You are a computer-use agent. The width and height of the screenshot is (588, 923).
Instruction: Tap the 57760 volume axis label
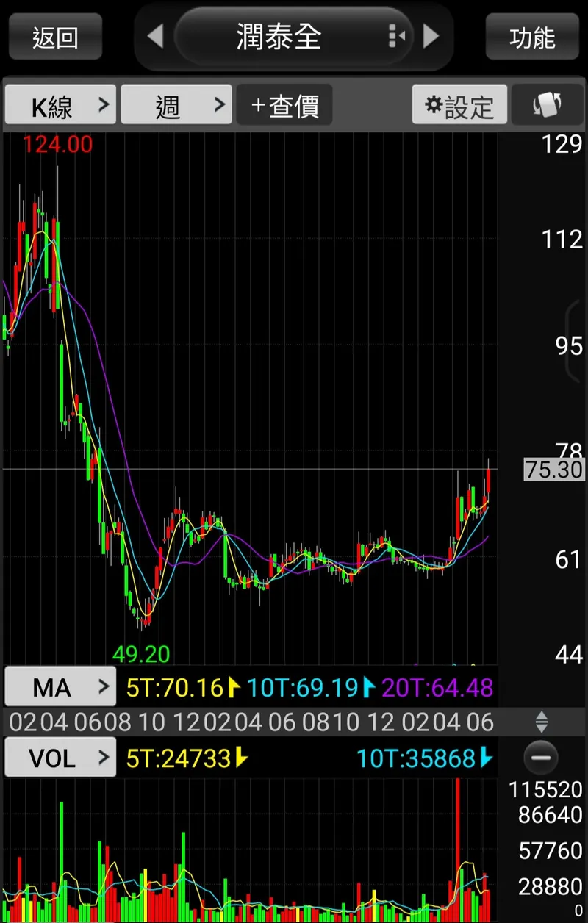(x=551, y=851)
